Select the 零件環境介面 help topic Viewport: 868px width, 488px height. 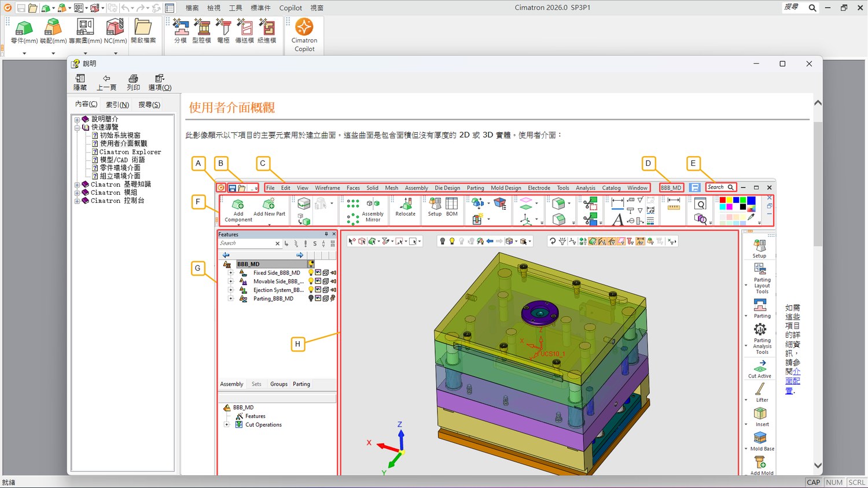click(120, 168)
